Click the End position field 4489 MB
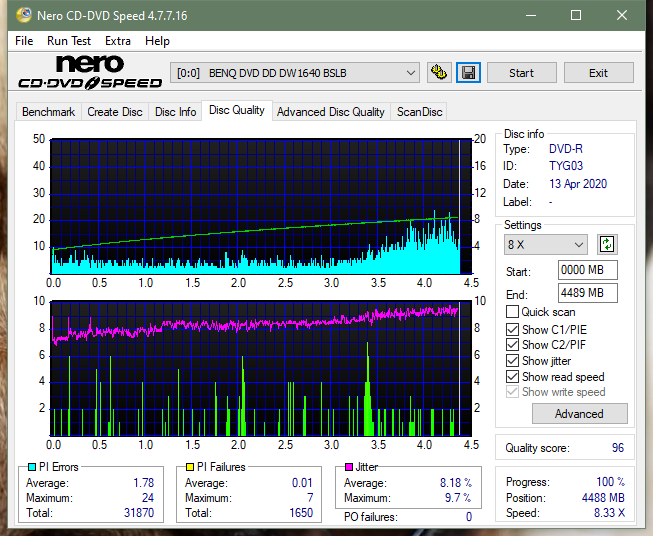Viewport: 653px width, 536px height. pyautogui.click(x=588, y=293)
